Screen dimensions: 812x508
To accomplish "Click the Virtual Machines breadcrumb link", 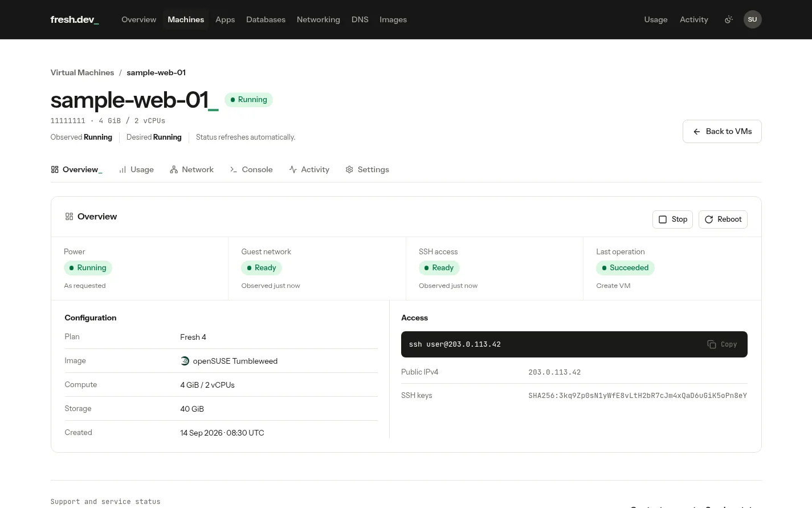I will click(82, 72).
